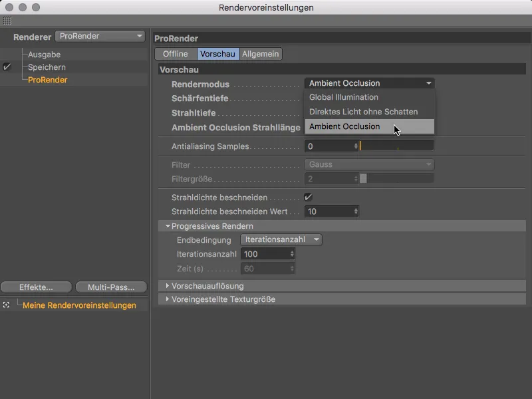Image resolution: width=532 pixels, height=399 pixels.
Task: Select Meine Rendervoreinstellungen preset
Action: [x=79, y=305]
